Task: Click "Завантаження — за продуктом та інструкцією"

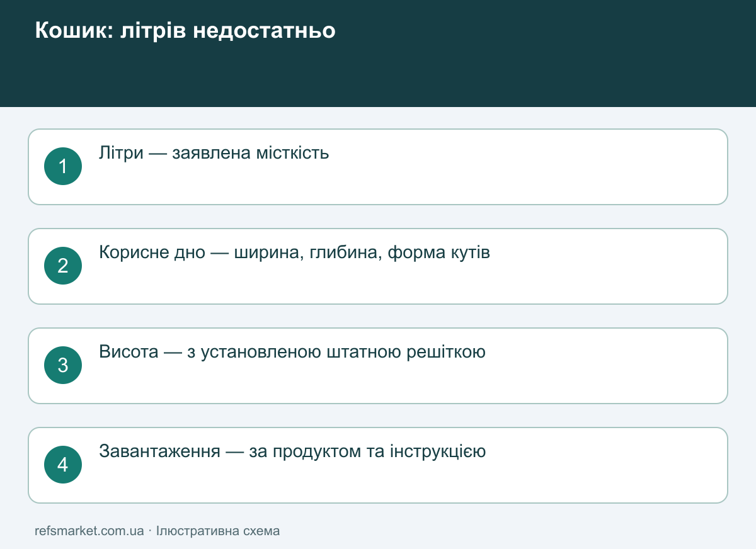Action: [292, 451]
